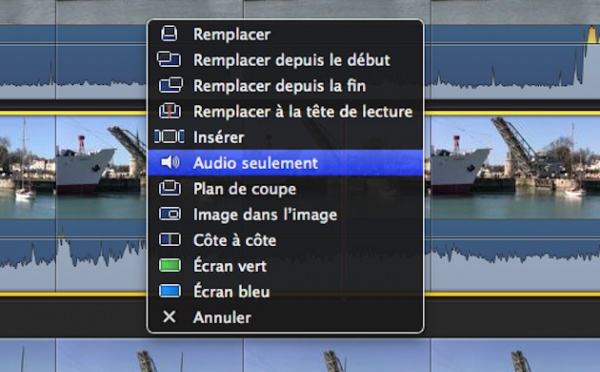Pick the blue Écran bleu swatch
The image size is (600, 372).
click(x=170, y=291)
